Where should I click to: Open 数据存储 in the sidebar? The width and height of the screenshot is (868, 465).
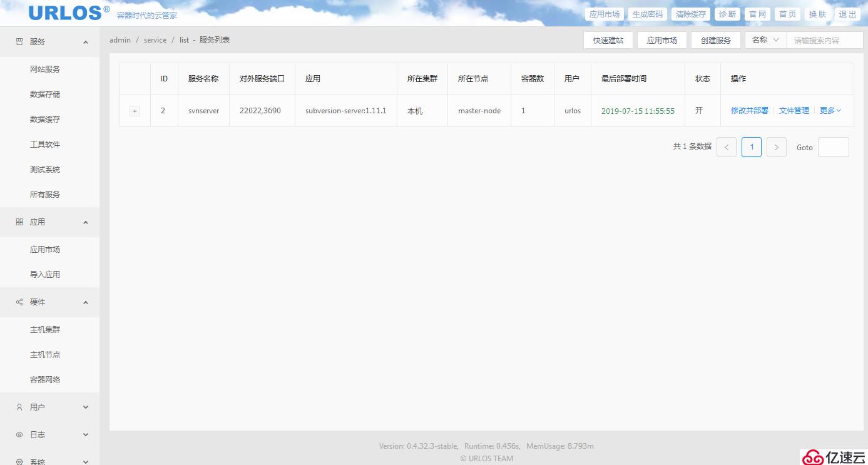pyautogui.click(x=45, y=95)
